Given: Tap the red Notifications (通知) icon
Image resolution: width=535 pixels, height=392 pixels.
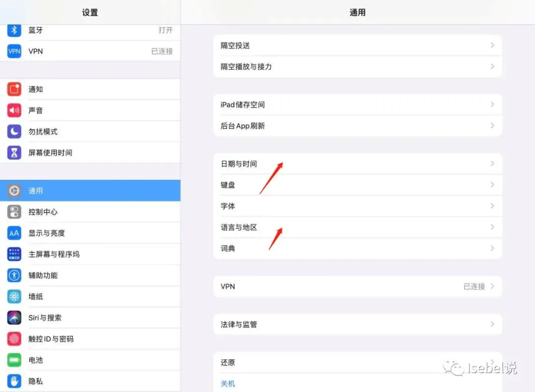Looking at the screenshot, I should pyautogui.click(x=14, y=89).
